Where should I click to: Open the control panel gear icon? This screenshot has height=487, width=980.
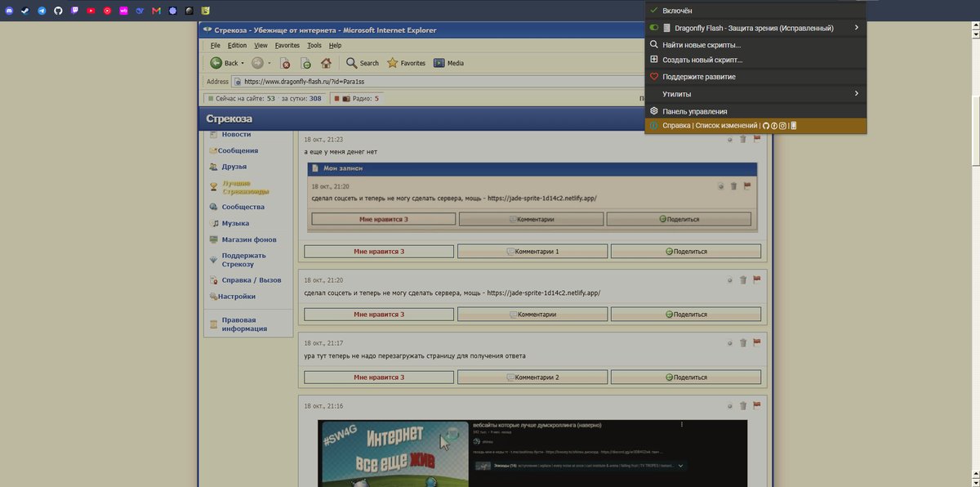(653, 111)
